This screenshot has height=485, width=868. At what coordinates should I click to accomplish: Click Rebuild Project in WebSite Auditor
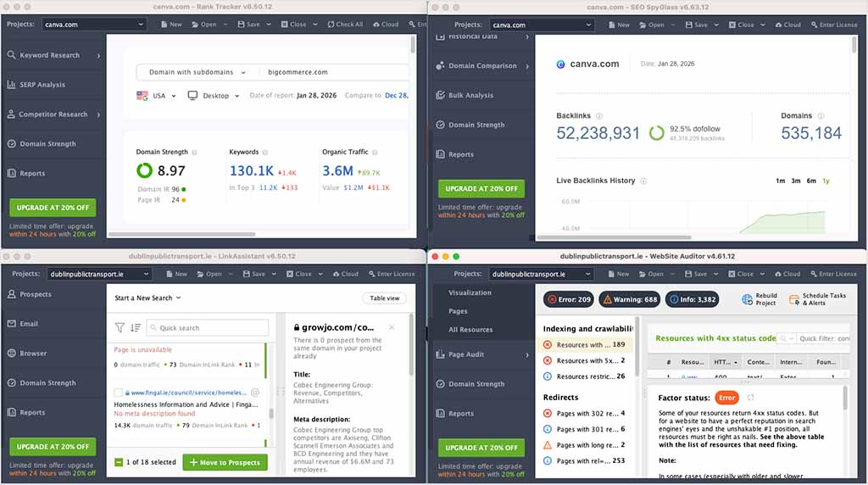(760, 299)
